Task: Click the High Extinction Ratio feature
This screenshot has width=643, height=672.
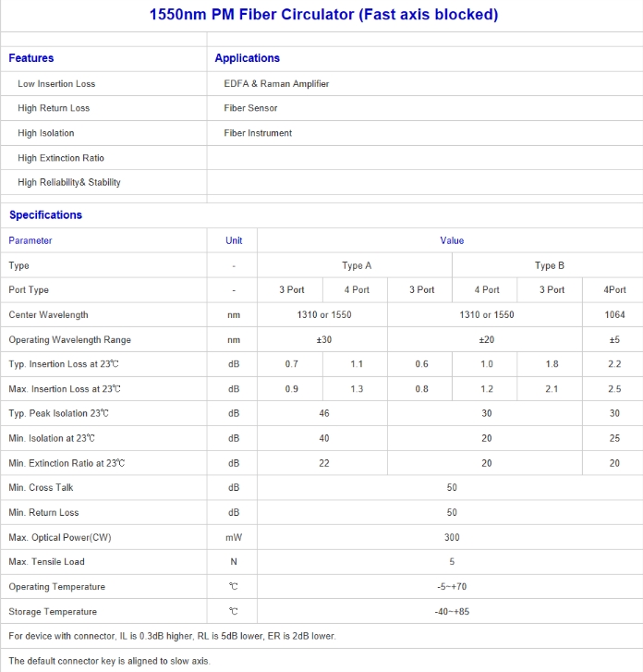Action: (61, 158)
